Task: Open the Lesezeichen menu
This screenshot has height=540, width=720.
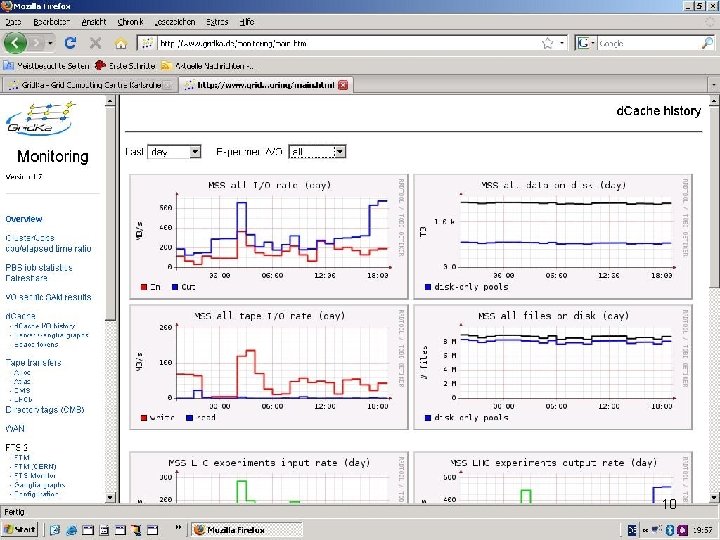Action: click(175, 22)
